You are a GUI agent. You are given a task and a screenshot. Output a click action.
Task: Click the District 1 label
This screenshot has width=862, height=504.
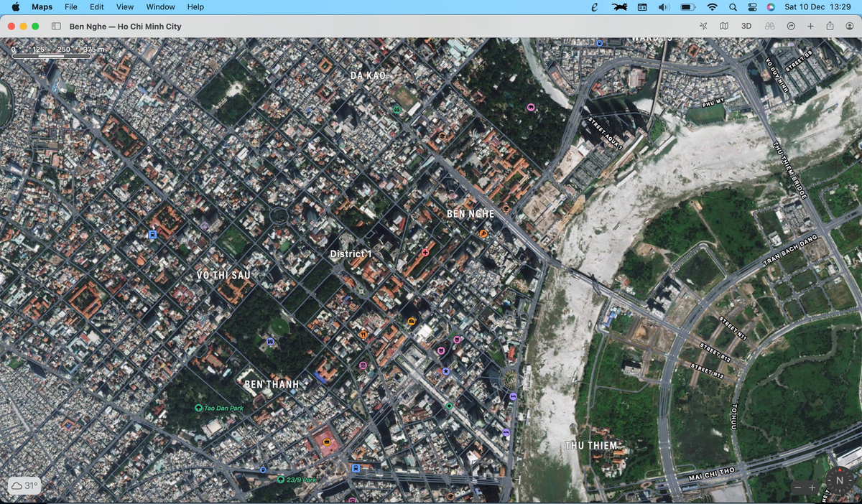pyautogui.click(x=351, y=253)
